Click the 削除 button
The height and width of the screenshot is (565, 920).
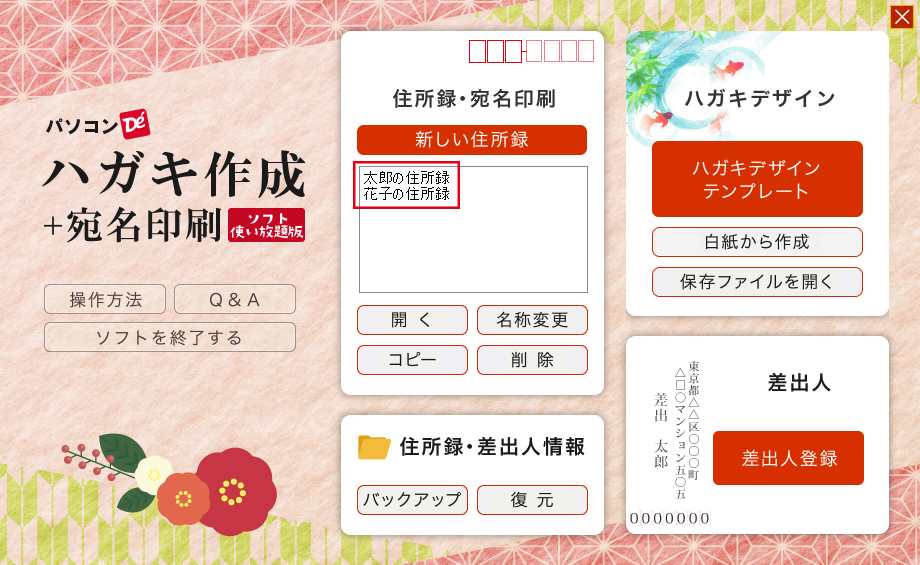pyautogui.click(x=532, y=360)
